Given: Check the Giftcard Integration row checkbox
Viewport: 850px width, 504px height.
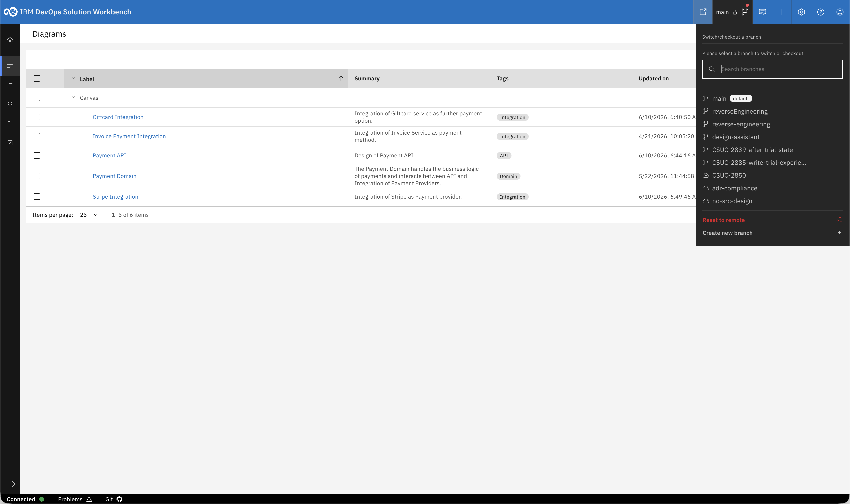Looking at the screenshot, I should pos(37,117).
